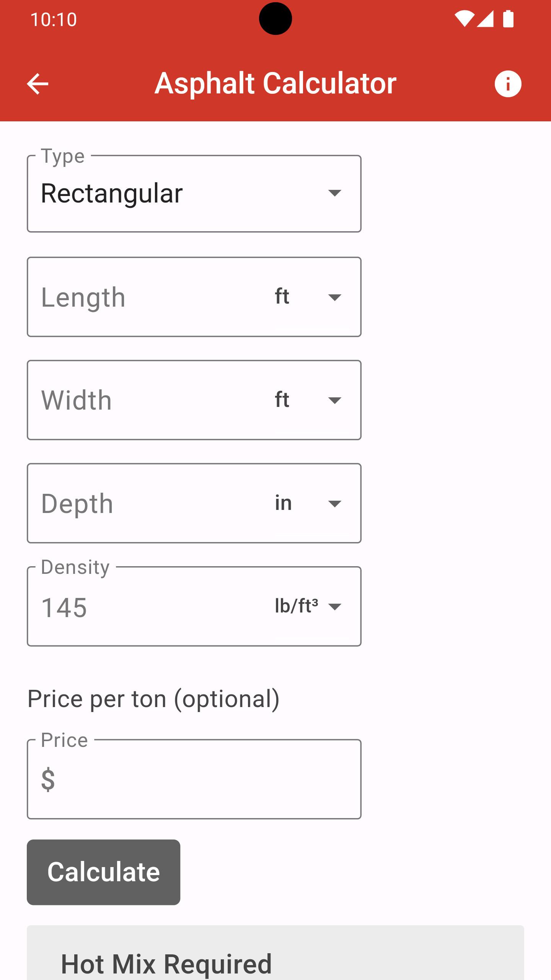The height and width of the screenshot is (980, 551).
Task: Focus the Price dollar input field
Action: 194,779
